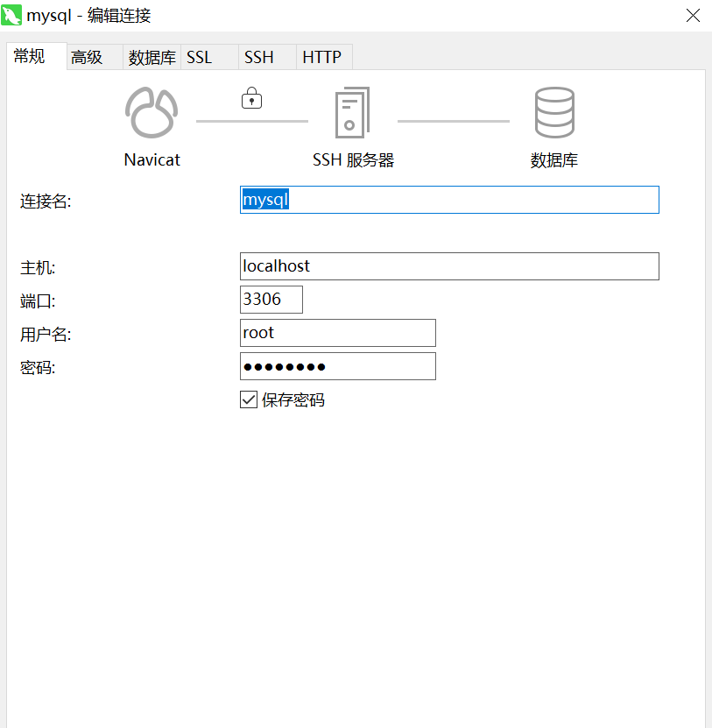Viewport: 712px width, 728px height.
Task: Switch to the 常规 tab
Action: 37,56
